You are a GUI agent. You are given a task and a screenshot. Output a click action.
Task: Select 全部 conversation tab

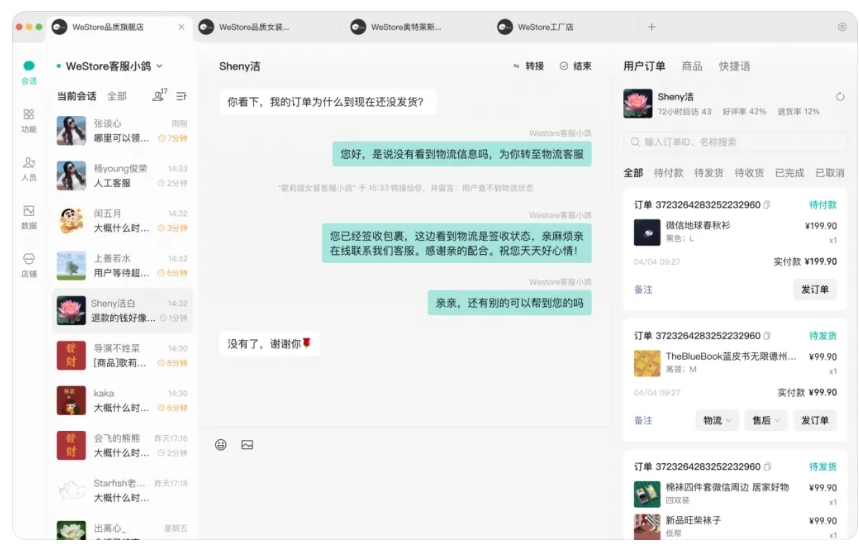point(117,96)
